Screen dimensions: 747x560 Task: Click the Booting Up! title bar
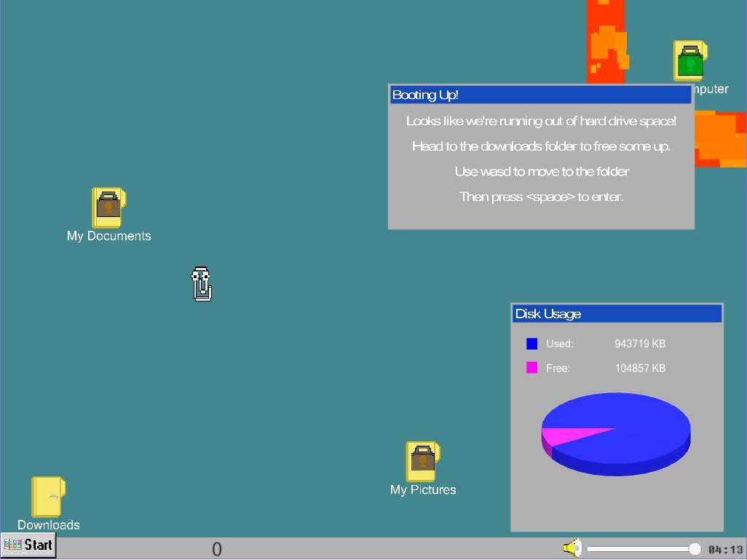(540, 95)
